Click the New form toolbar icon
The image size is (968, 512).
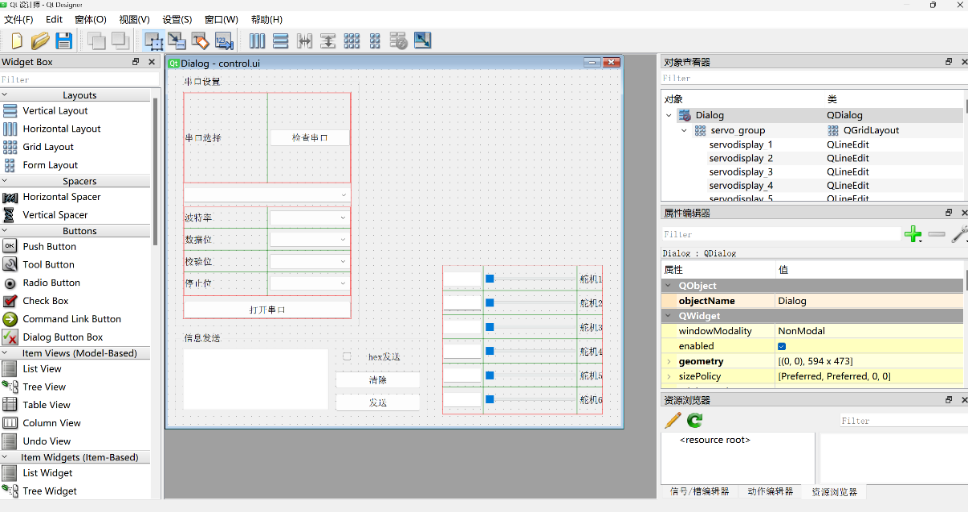click(17, 41)
